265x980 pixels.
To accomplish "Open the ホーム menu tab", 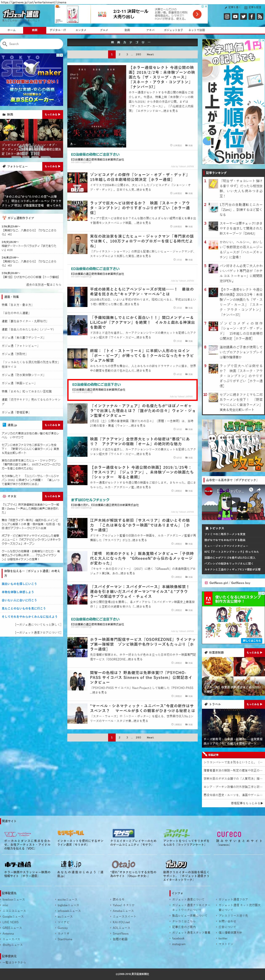I will 11,30.
